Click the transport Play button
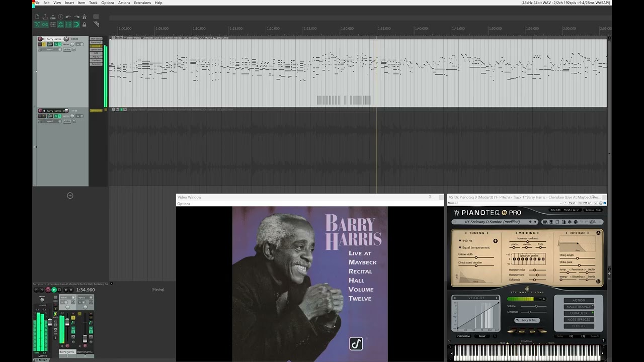The image size is (644, 362). (54, 290)
